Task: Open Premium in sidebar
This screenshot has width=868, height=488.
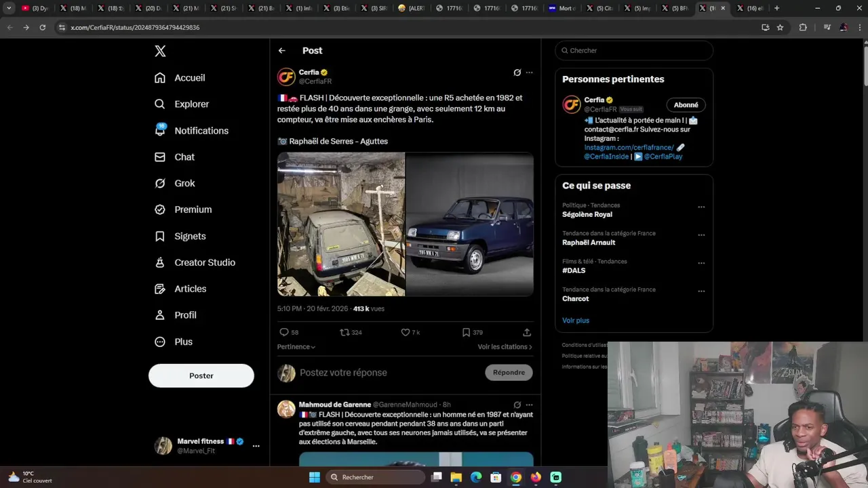Action: click(183, 210)
